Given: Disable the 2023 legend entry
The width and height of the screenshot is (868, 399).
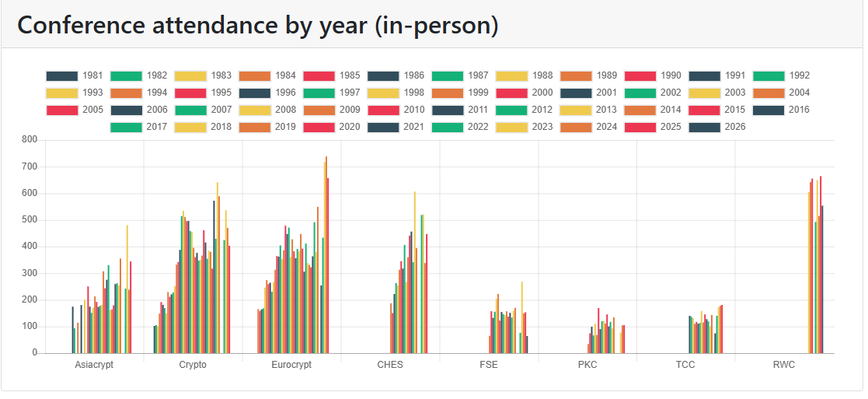Looking at the screenshot, I should point(512,127).
